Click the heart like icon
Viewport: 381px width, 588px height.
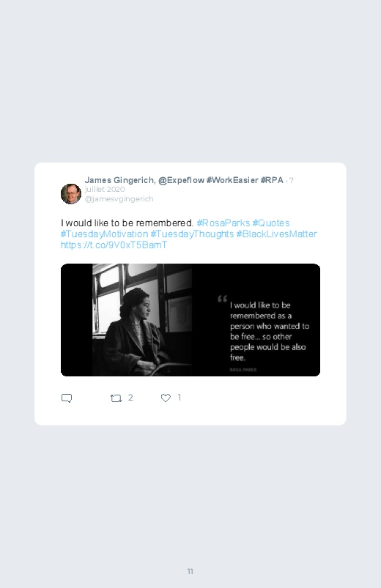(x=166, y=398)
